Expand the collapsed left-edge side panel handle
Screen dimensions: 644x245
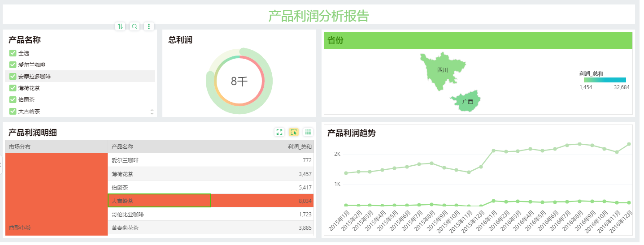tap(1, 165)
